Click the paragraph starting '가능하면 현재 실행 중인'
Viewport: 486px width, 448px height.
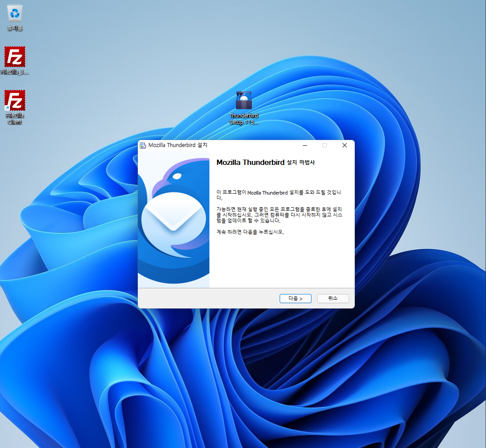click(279, 215)
